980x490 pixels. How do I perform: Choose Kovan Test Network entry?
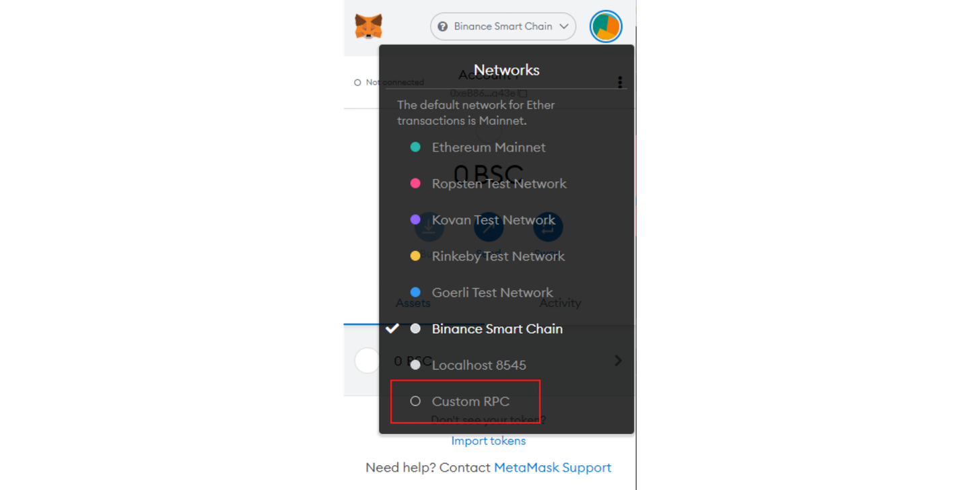pyautogui.click(x=506, y=219)
